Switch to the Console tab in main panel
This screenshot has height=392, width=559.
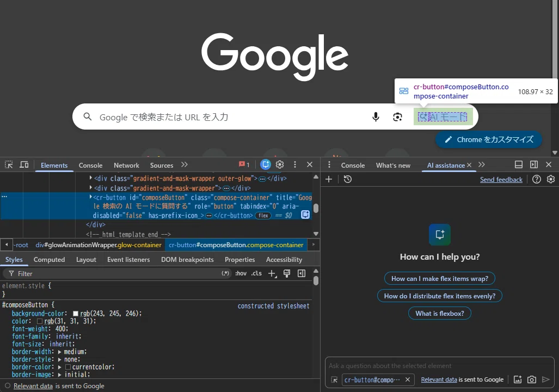click(90, 165)
